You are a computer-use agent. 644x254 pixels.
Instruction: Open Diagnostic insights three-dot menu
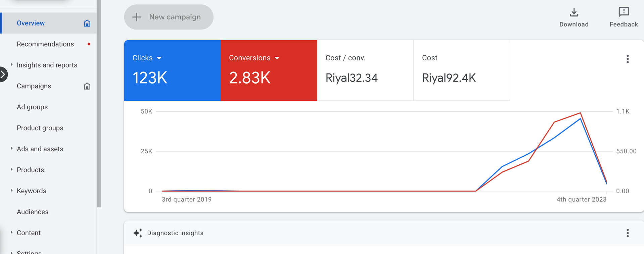(627, 233)
